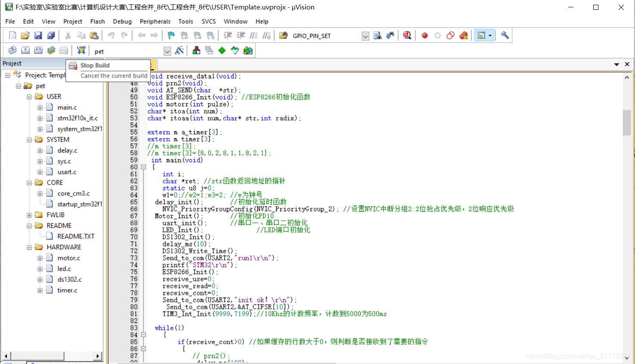Click the editor vertical scrollbar thumb

click(627, 123)
